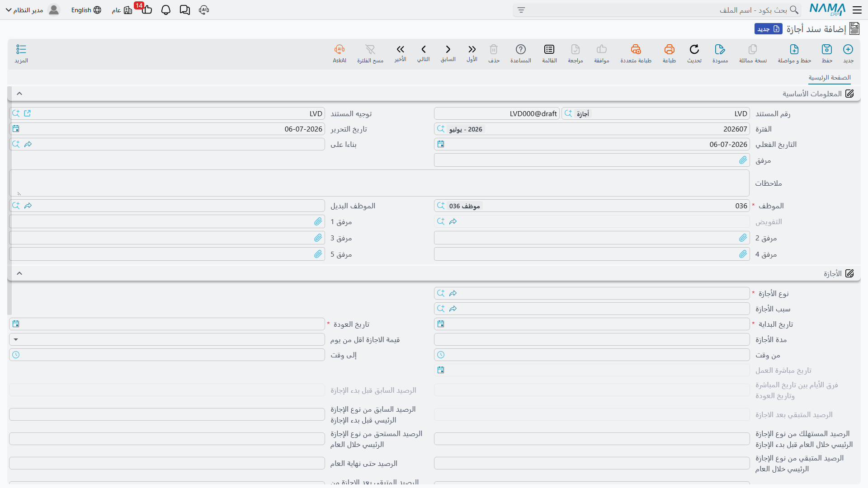Click سبب الأجازة input field
Viewport: 868px width, 488px height.
[x=592, y=309]
